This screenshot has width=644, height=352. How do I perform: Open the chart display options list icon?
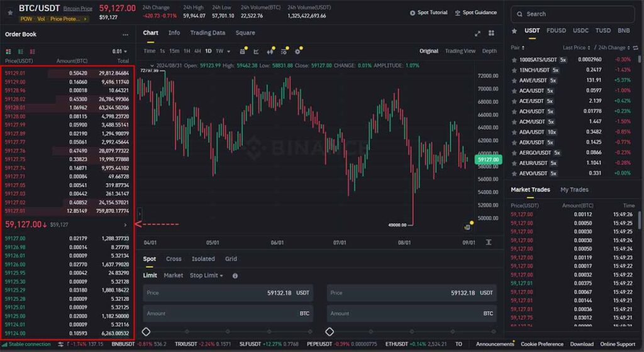coord(284,52)
